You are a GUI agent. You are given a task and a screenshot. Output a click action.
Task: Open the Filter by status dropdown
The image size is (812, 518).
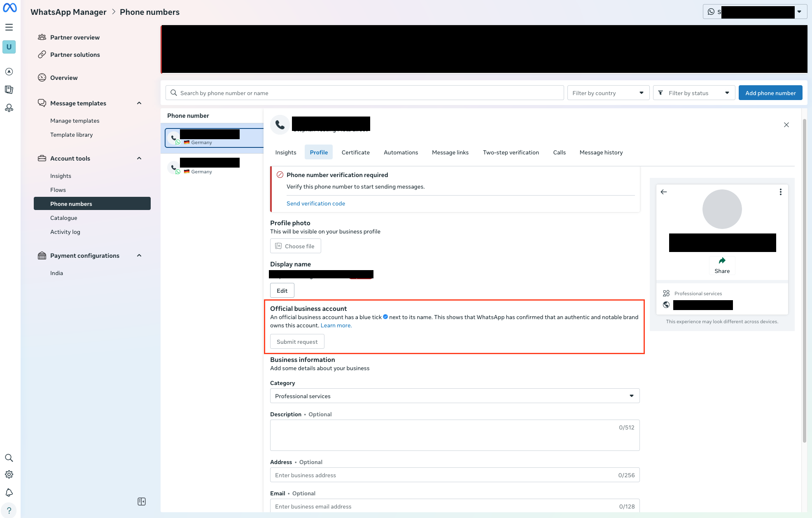pos(694,93)
